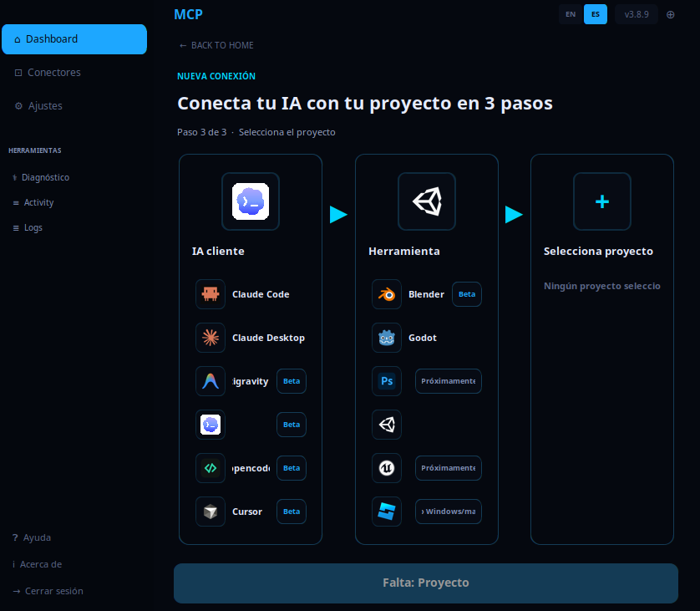The height and width of the screenshot is (611, 700).
Task: Click the Photoshop Ps icon
Action: (387, 381)
